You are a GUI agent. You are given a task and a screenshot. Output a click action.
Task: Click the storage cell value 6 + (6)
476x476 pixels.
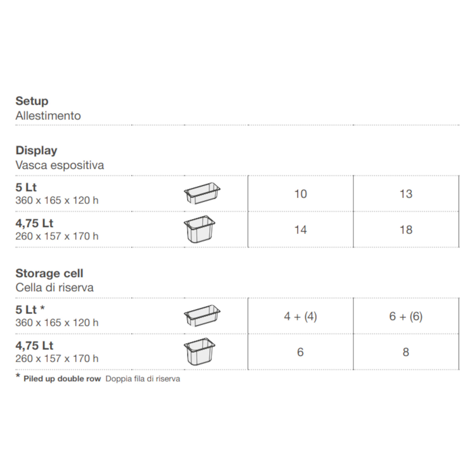(x=406, y=316)
